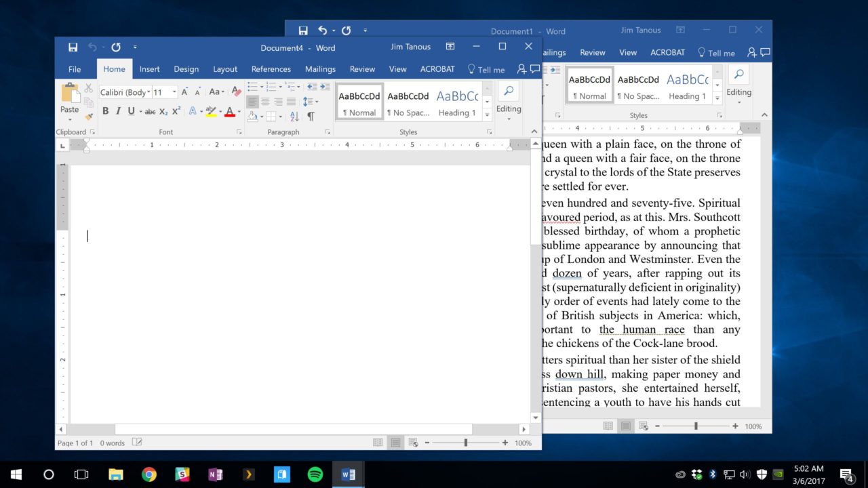Open the Font dialog launcher
The height and width of the screenshot is (488, 868).
[239, 132]
